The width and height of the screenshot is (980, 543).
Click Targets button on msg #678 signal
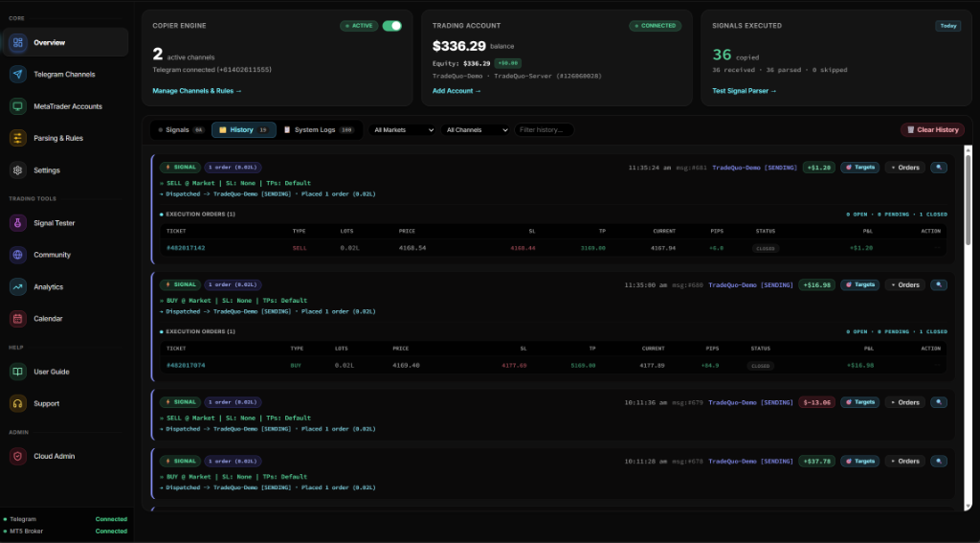pos(860,461)
